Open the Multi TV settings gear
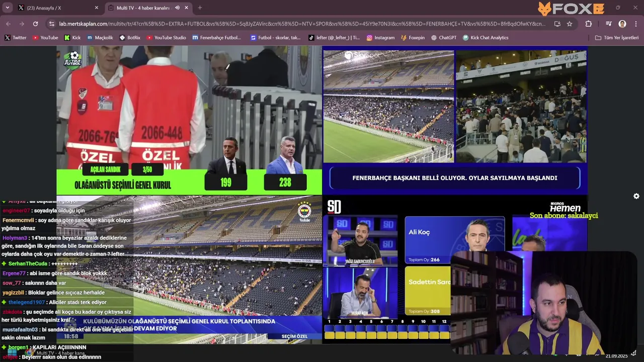Screen dimensions: 644x362 click(636, 196)
